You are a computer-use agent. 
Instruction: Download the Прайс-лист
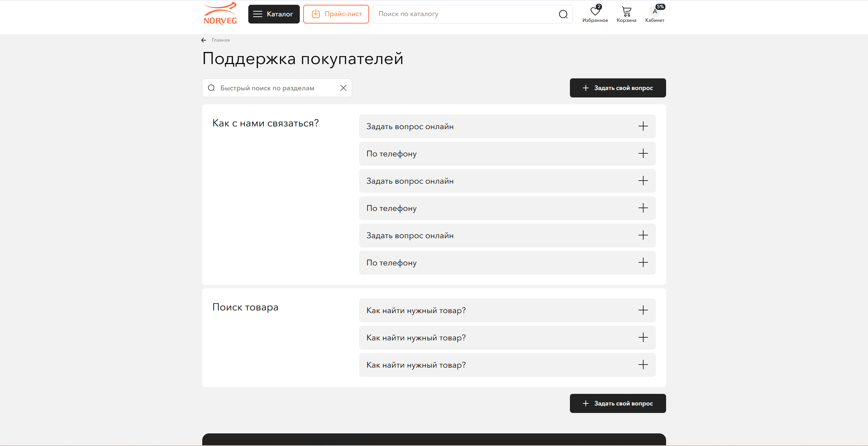pyautogui.click(x=336, y=14)
